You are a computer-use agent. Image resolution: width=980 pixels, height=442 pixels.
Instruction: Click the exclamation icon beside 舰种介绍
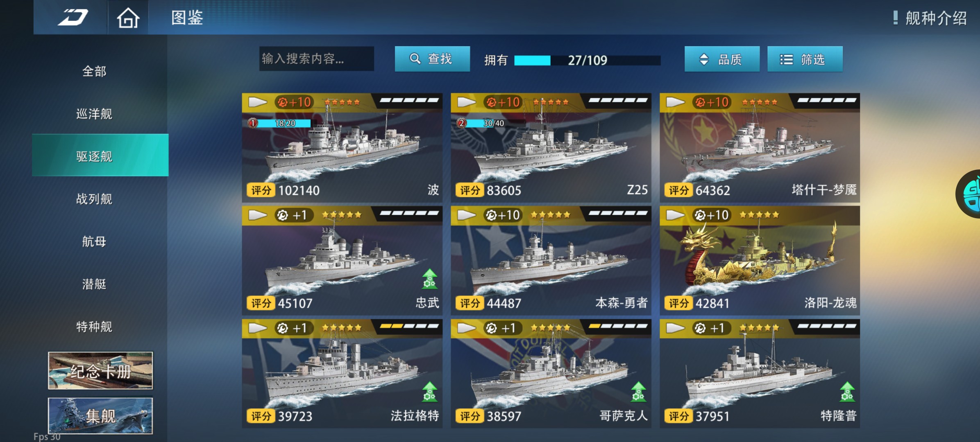point(896,18)
